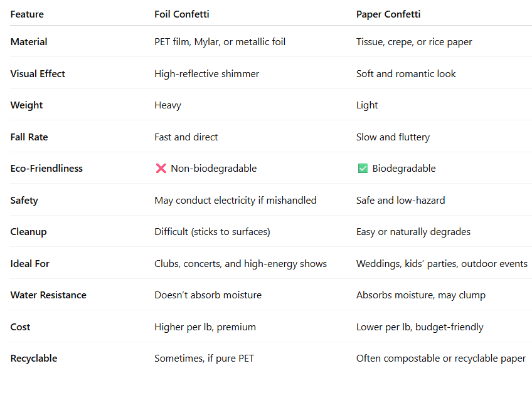Click the red cross mark icon
Viewport: 532px width, 403px height.
coord(161,169)
